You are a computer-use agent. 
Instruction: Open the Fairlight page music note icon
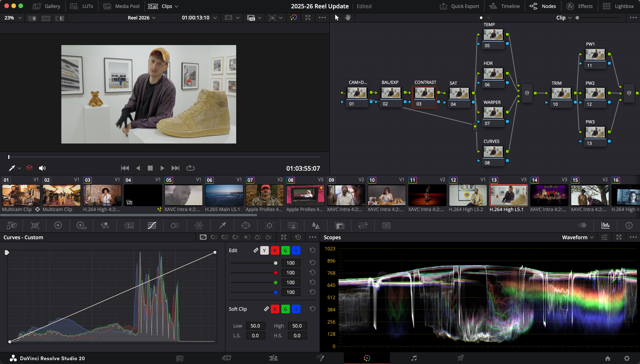(x=414, y=358)
